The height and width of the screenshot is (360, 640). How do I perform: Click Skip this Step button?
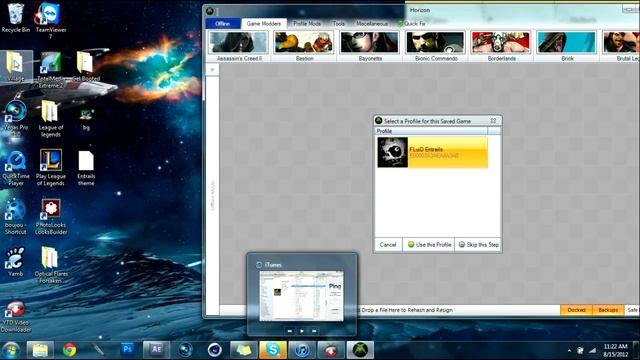[478, 245]
